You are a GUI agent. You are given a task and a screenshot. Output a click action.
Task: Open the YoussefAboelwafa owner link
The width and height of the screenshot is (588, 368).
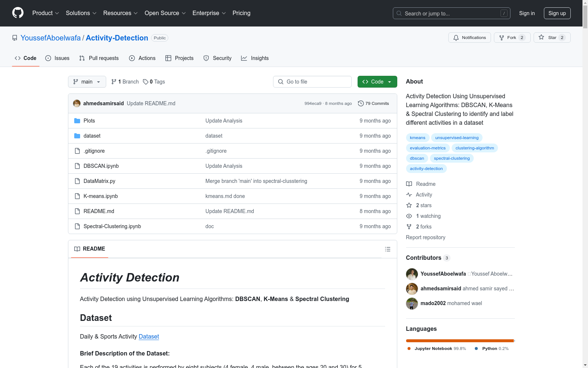(x=51, y=38)
